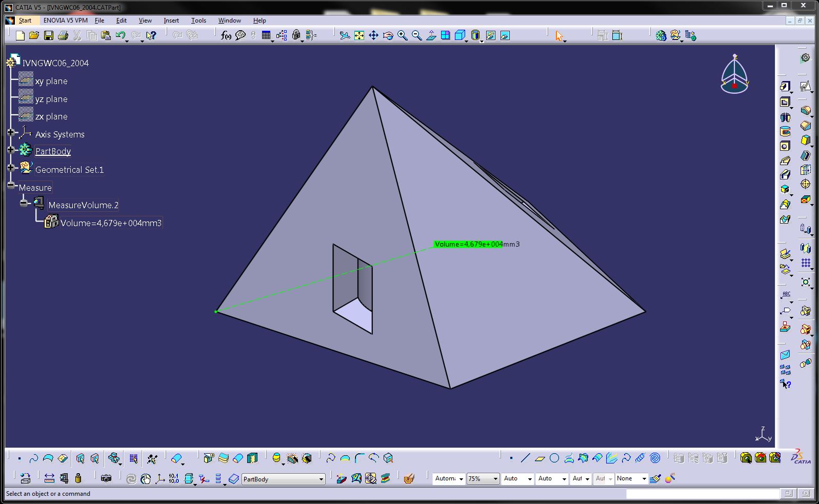819x504 pixels.
Task: Click the Open file folder icon
Action: click(x=34, y=35)
